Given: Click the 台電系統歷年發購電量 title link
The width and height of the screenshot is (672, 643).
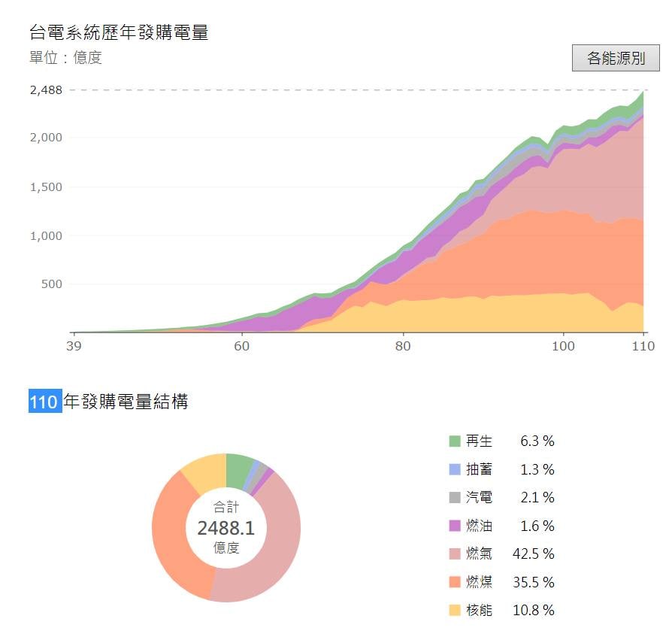Looking at the screenshot, I should click(x=120, y=32).
